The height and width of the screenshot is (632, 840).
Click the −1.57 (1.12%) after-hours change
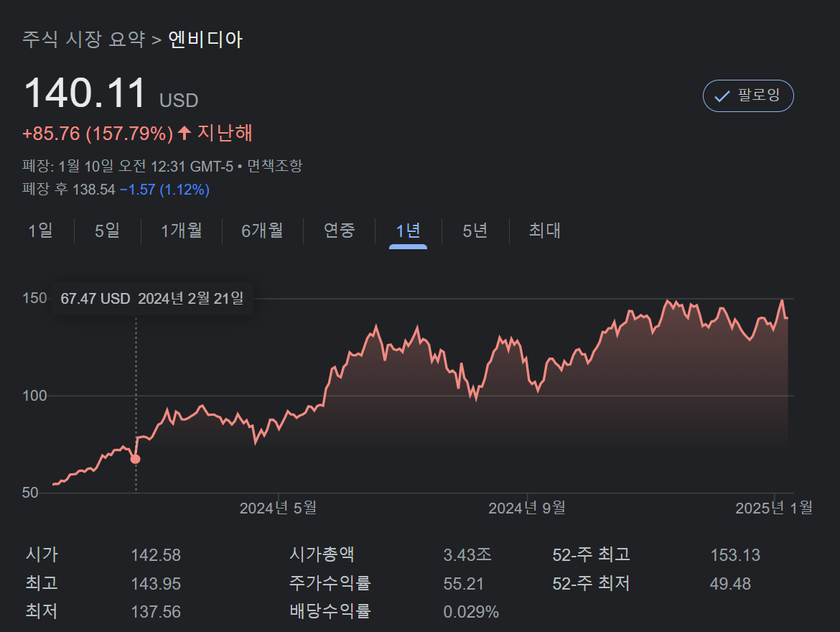[164, 190]
